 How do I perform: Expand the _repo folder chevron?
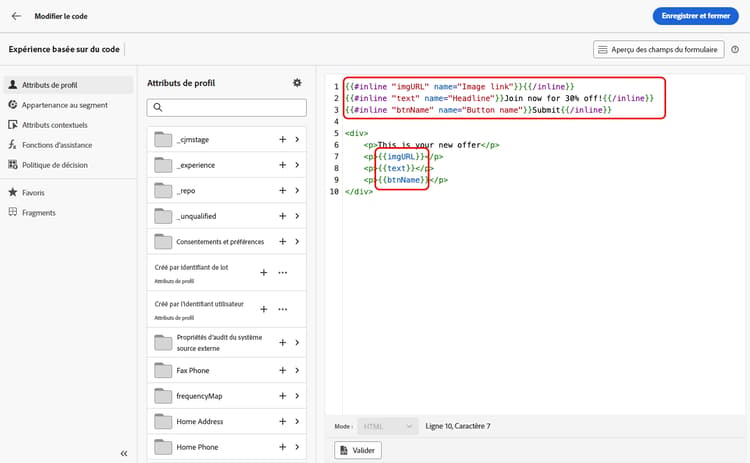pyautogui.click(x=297, y=190)
